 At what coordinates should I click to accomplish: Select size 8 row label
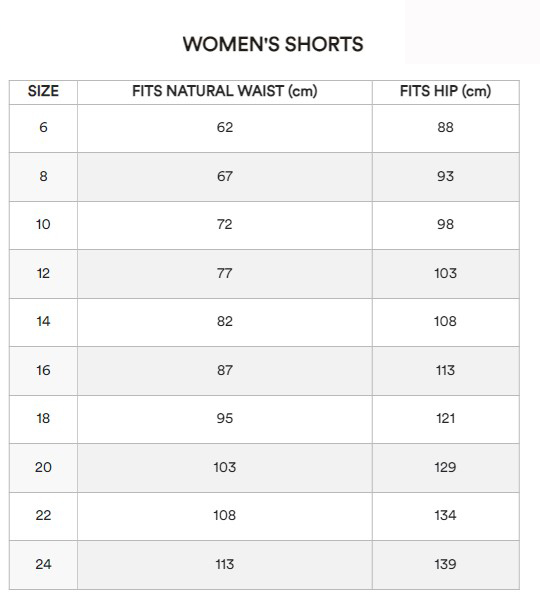coord(43,176)
